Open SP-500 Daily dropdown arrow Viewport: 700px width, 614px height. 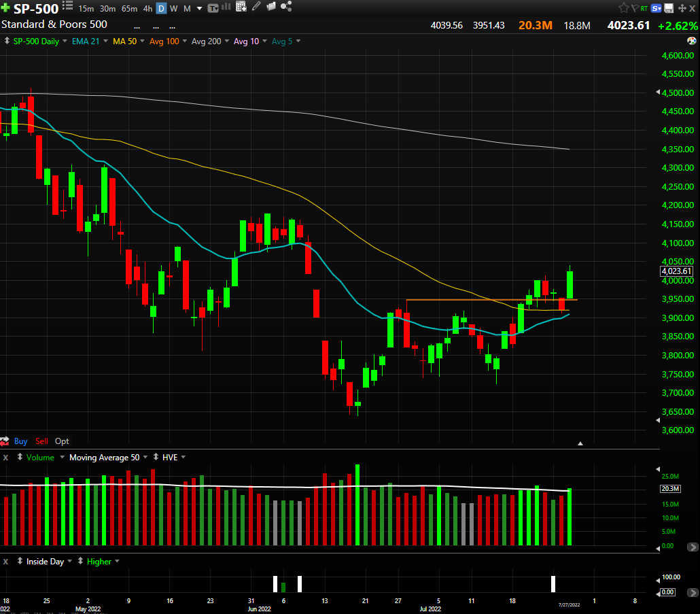pyautogui.click(x=65, y=41)
